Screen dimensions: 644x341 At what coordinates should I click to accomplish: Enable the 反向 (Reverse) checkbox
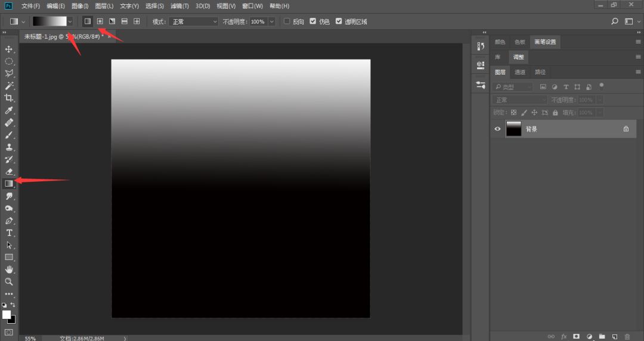click(x=287, y=21)
